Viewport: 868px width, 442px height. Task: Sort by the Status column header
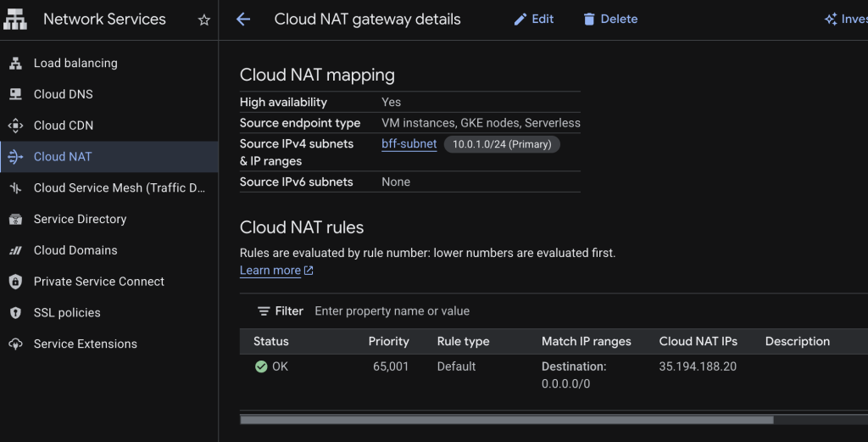point(270,342)
